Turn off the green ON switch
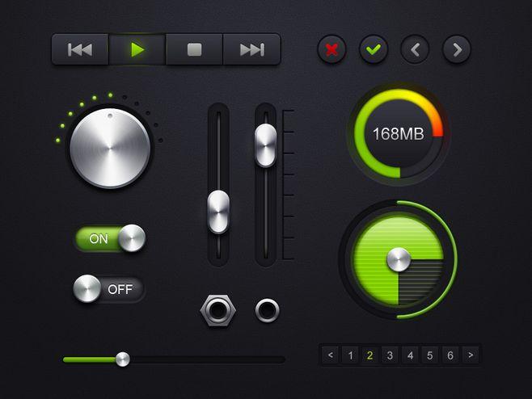Image resolution: width=532 pixels, height=399 pixels. coord(110,238)
